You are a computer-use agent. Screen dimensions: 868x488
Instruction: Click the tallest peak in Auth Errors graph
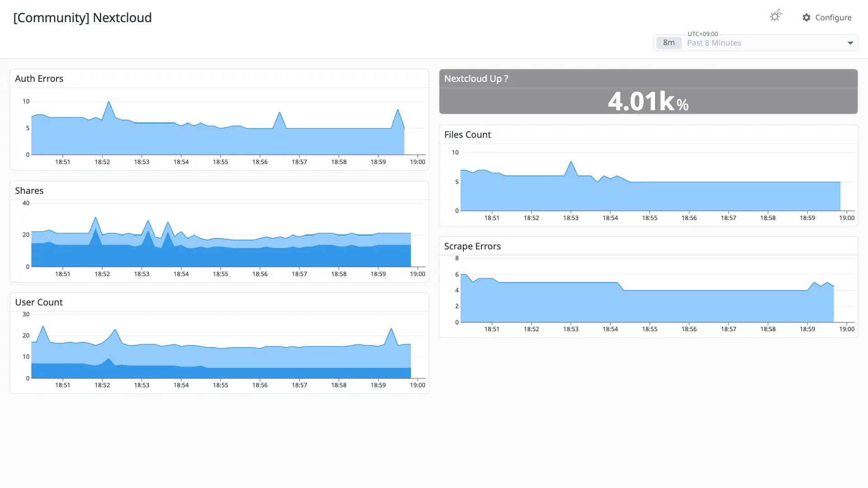[x=108, y=102]
